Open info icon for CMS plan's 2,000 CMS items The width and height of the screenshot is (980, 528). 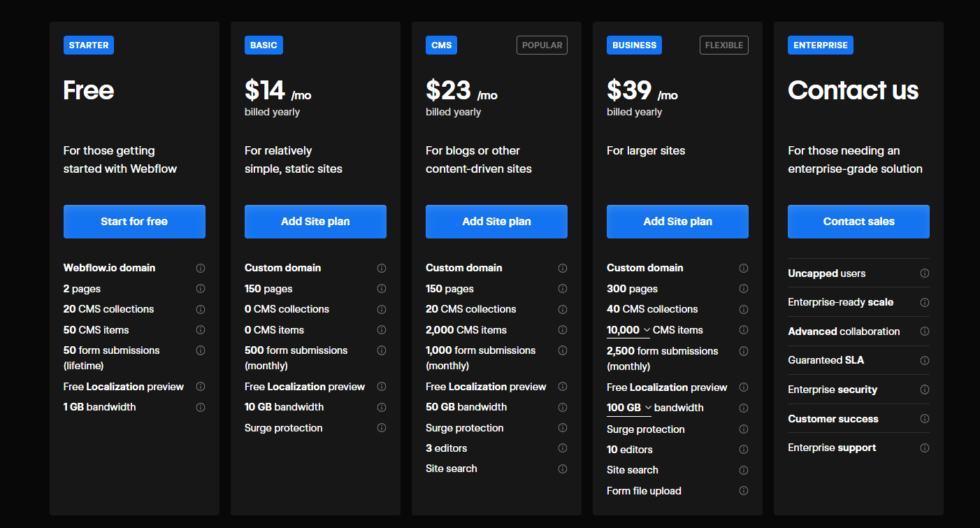pyautogui.click(x=563, y=329)
